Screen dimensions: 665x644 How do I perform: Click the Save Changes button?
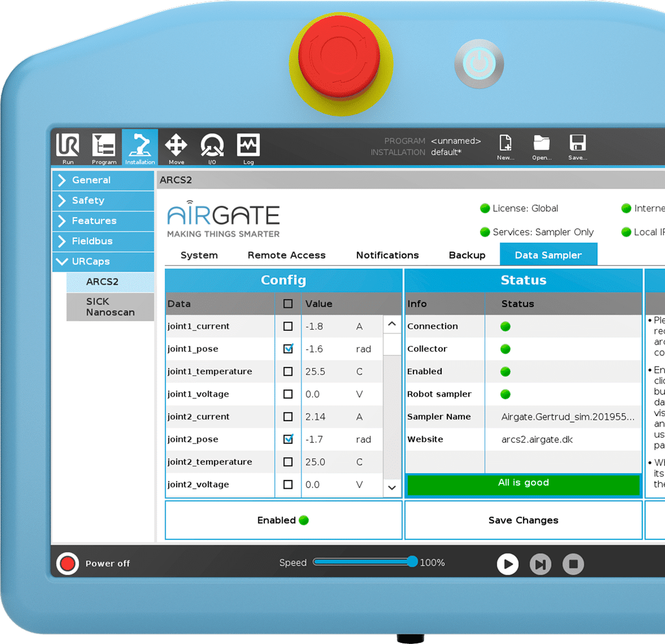[524, 520]
